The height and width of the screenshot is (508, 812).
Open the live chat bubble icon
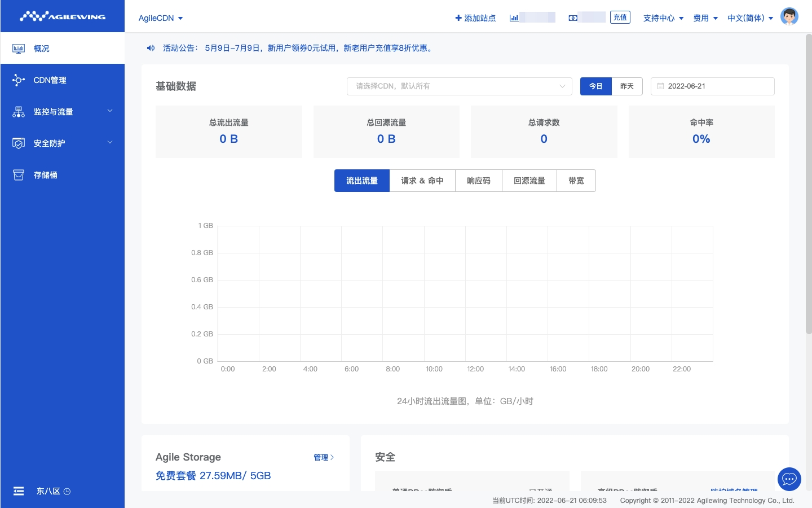[x=789, y=479]
